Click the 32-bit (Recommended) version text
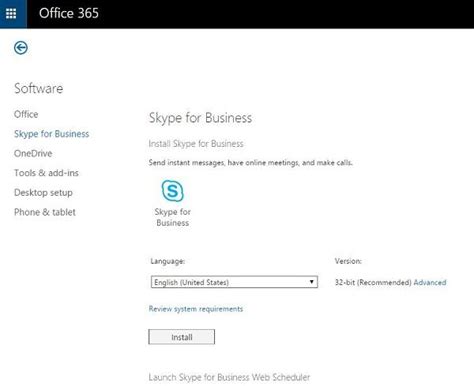 pos(373,282)
